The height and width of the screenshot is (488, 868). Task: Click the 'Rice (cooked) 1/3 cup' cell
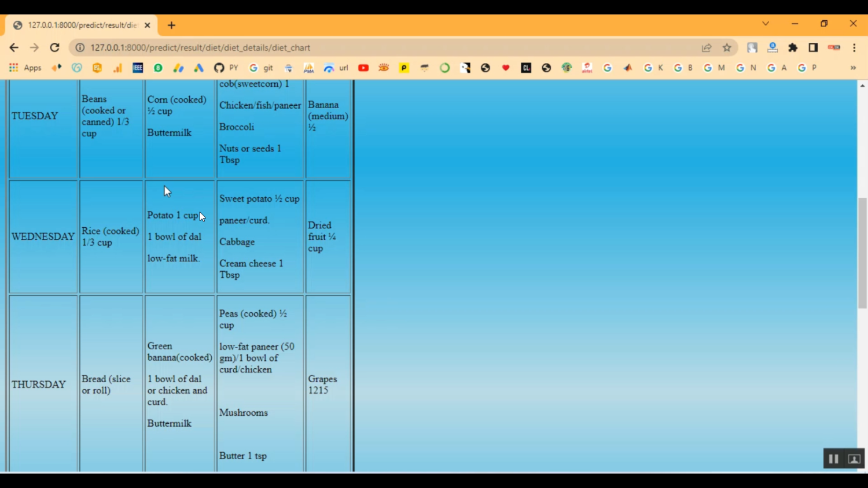point(111,236)
